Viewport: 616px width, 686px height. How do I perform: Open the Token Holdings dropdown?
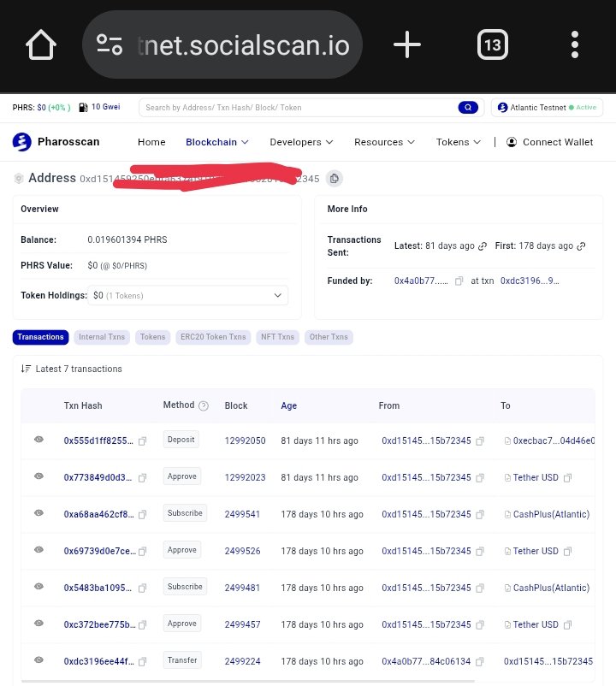[188, 295]
